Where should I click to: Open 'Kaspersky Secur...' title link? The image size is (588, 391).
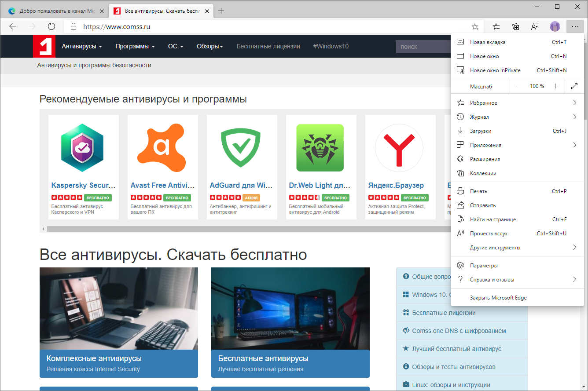click(83, 186)
